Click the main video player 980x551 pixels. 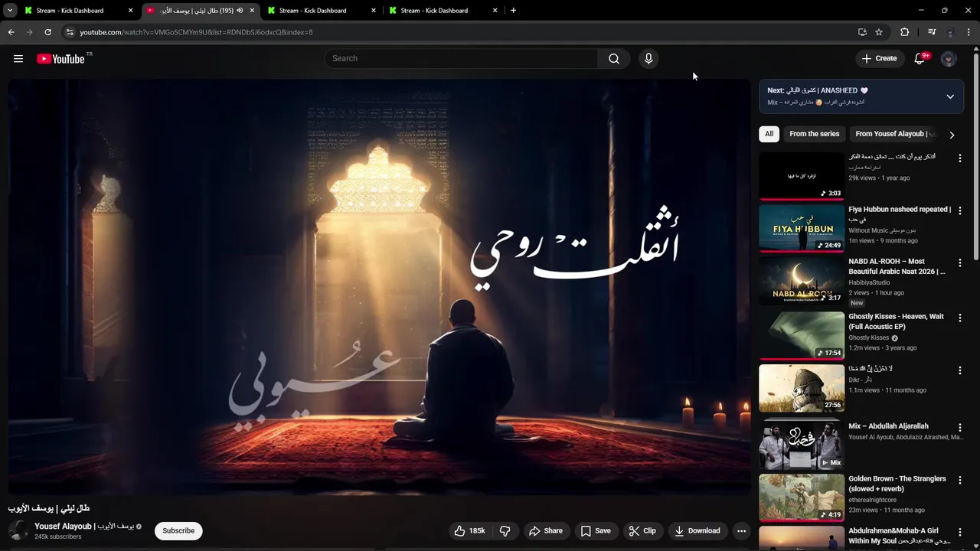[380, 287]
